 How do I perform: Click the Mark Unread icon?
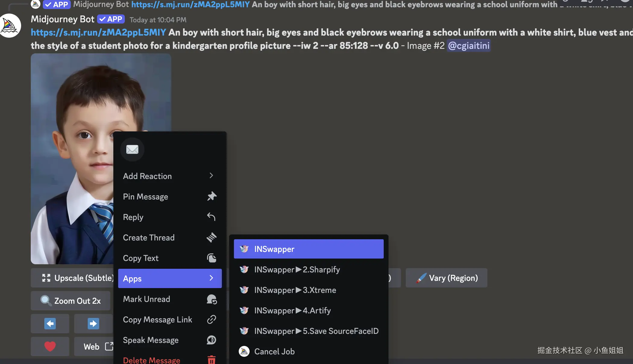pyautogui.click(x=212, y=299)
